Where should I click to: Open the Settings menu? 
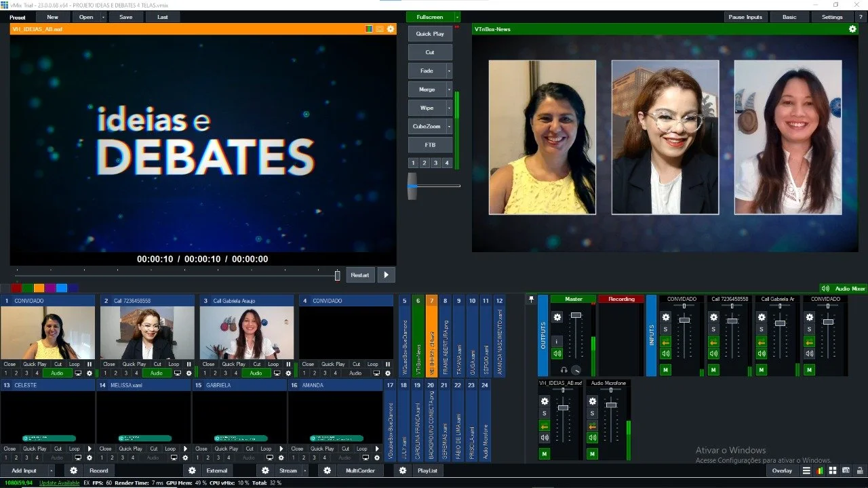pyautogui.click(x=832, y=17)
